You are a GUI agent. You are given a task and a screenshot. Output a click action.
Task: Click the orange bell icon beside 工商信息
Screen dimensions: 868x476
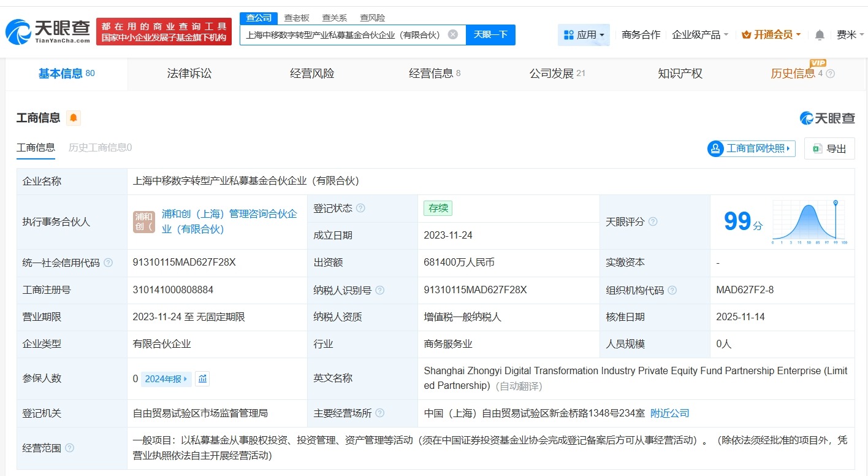[72, 117]
